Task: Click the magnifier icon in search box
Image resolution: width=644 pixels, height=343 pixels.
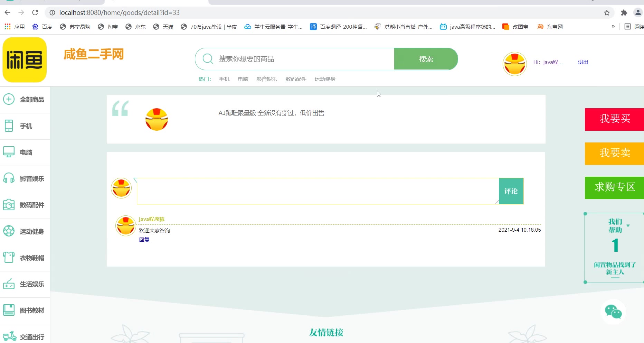Action: click(x=208, y=59)
